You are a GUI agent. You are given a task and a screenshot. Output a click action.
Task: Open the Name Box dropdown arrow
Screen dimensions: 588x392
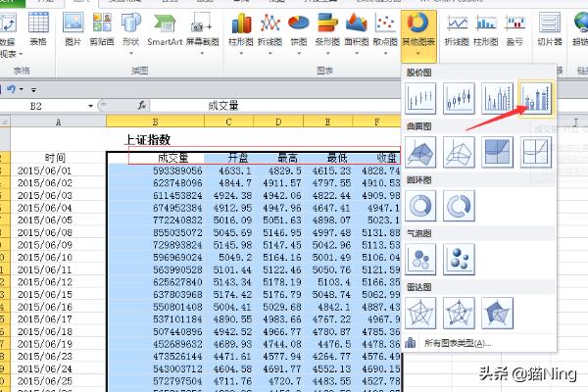point(90,106)
